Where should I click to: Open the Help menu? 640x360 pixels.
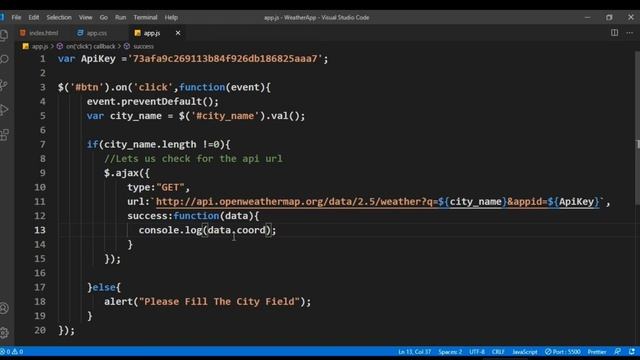(x=171, y=18)
